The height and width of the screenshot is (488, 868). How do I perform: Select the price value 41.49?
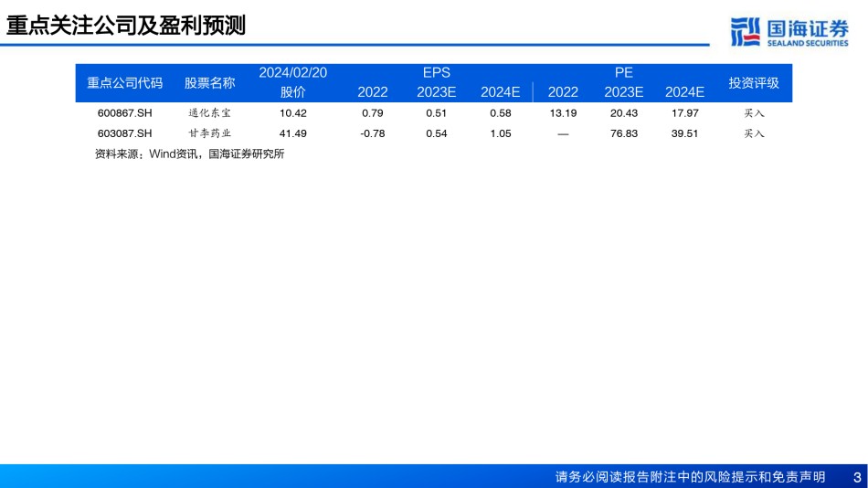pyautogui.click(x=293, y=133)
